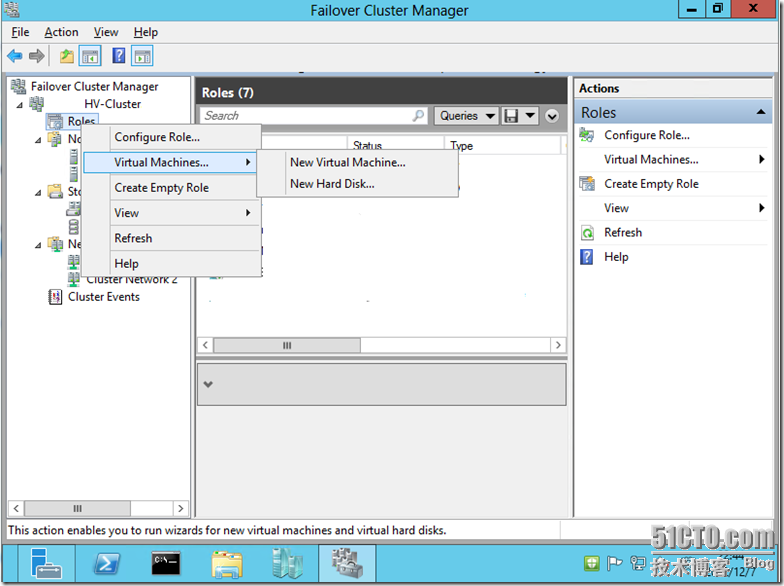Image resolution: width=784 pixels, height=586 pixels.
Task: Select the Roles tree item label
Action: (82, 121)
